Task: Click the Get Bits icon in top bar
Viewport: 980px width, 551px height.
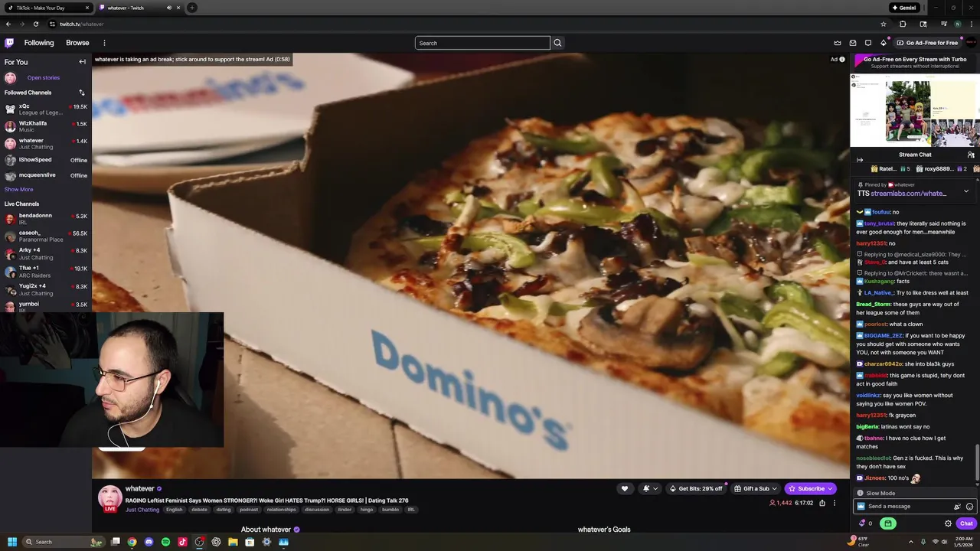Action: [884, 43]
